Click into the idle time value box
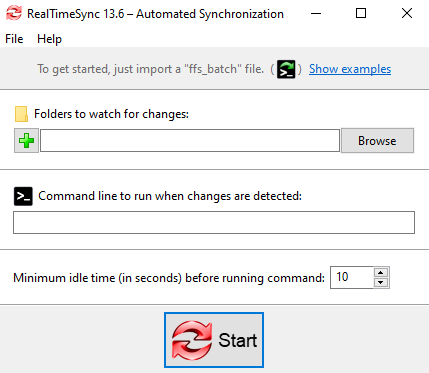The width and height of the screenshot is (429, 373). 352,277
